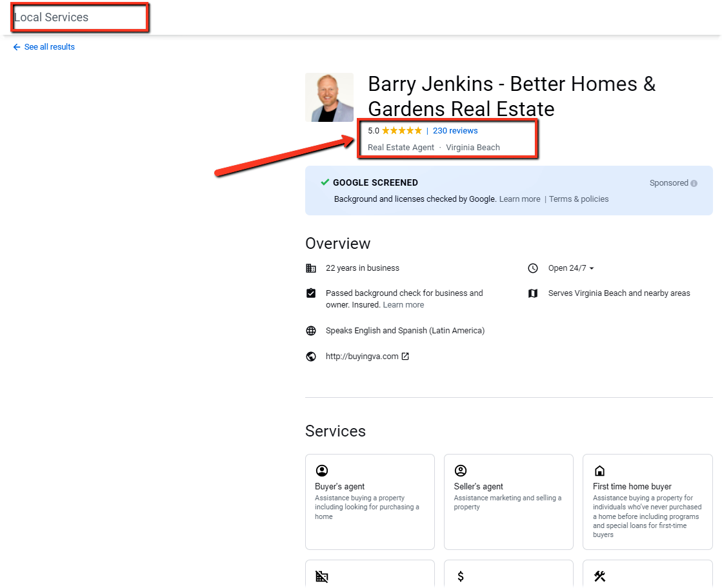The height and width of the screenshot is (588, 722).
Task: Click Learn more after Insured text
Action: (403, 305)
